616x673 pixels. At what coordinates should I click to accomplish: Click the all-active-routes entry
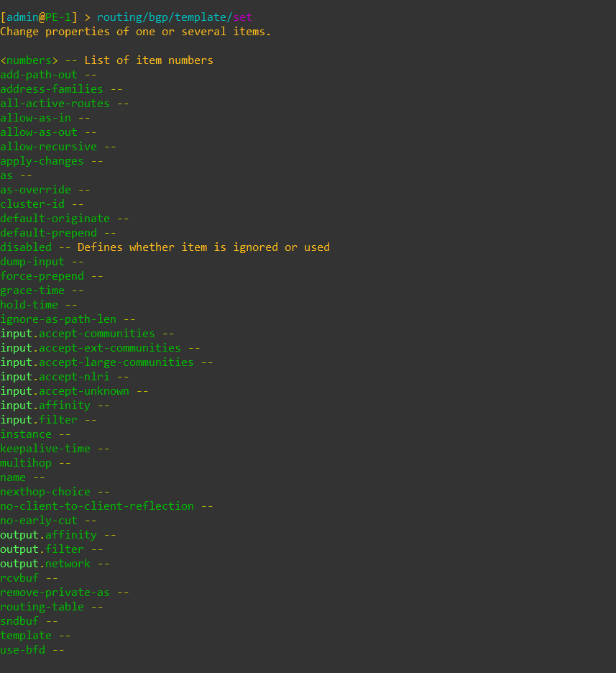click(55, 104)
